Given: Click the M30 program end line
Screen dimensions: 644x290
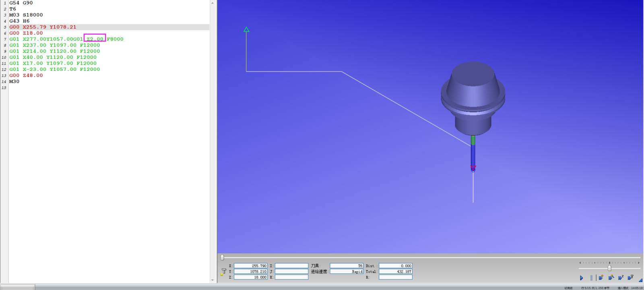Looking at the screenshot, I should pyautogui.click(x=14, y=81).
